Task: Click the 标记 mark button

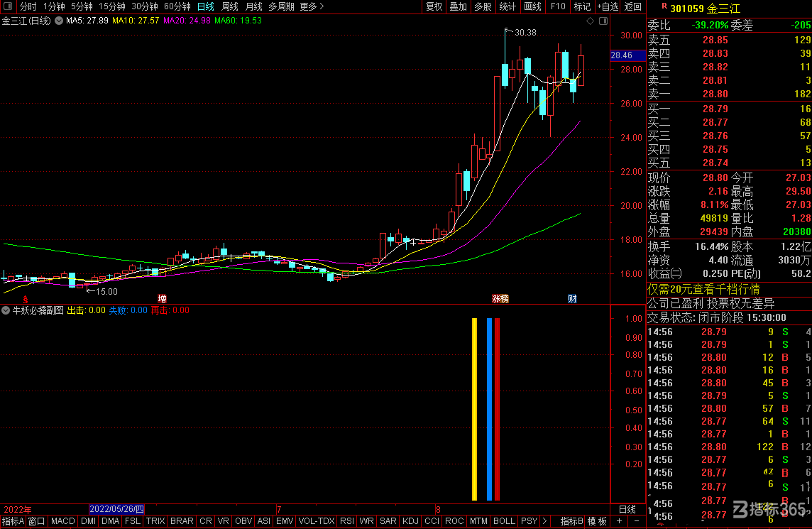Action: tap(582, 6)
